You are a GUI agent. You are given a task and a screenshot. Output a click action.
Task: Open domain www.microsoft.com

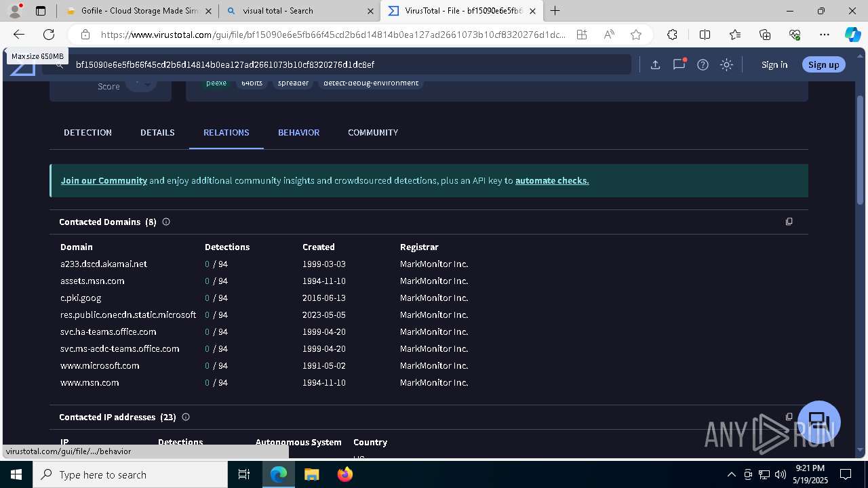(x=100, y=365)
